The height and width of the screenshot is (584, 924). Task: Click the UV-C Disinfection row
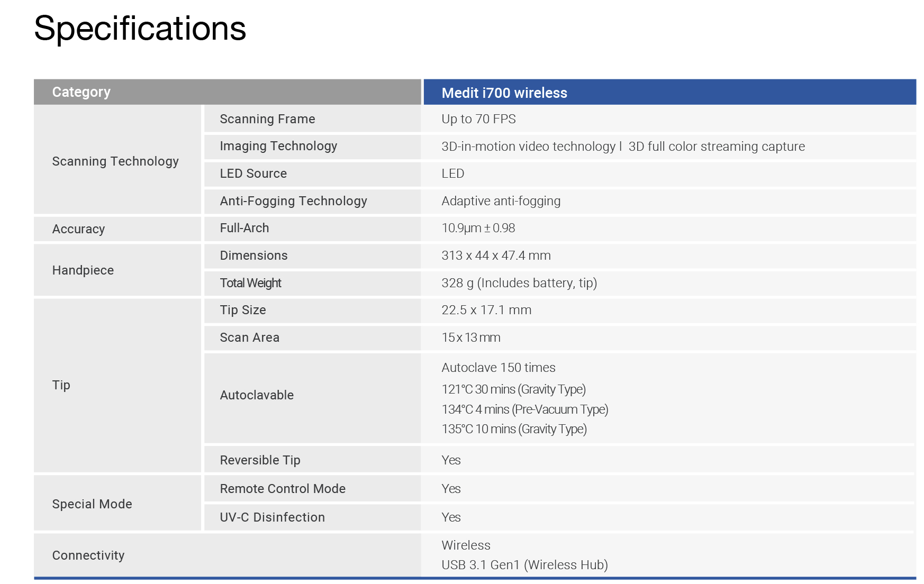(273, 517)
